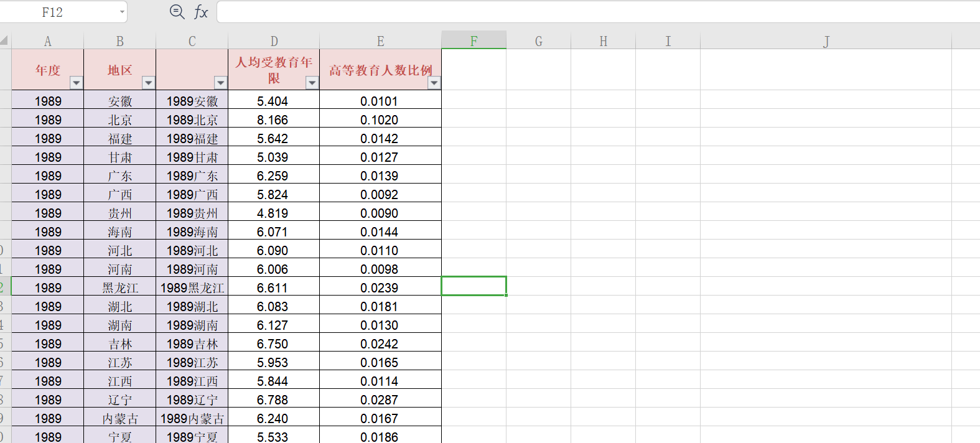Select column B header
Image resolution: width=980 pixels, height=443 pixels.
pos(120,41)
